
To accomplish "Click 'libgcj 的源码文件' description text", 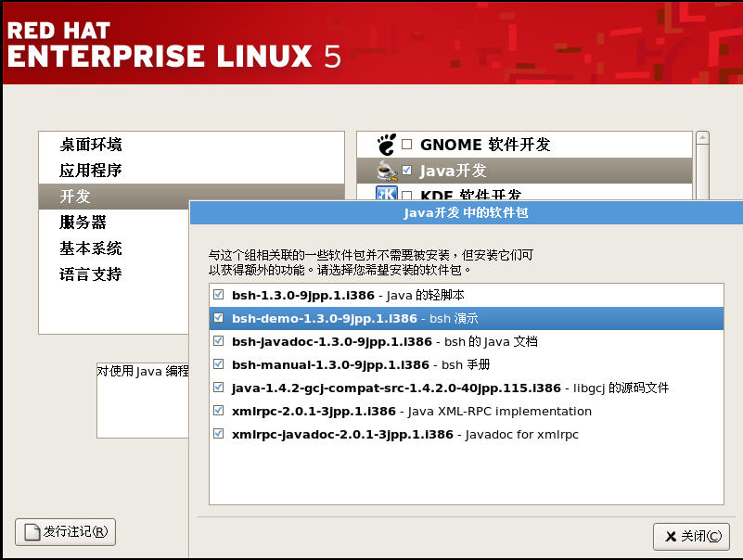I will [x=621, y=388].
